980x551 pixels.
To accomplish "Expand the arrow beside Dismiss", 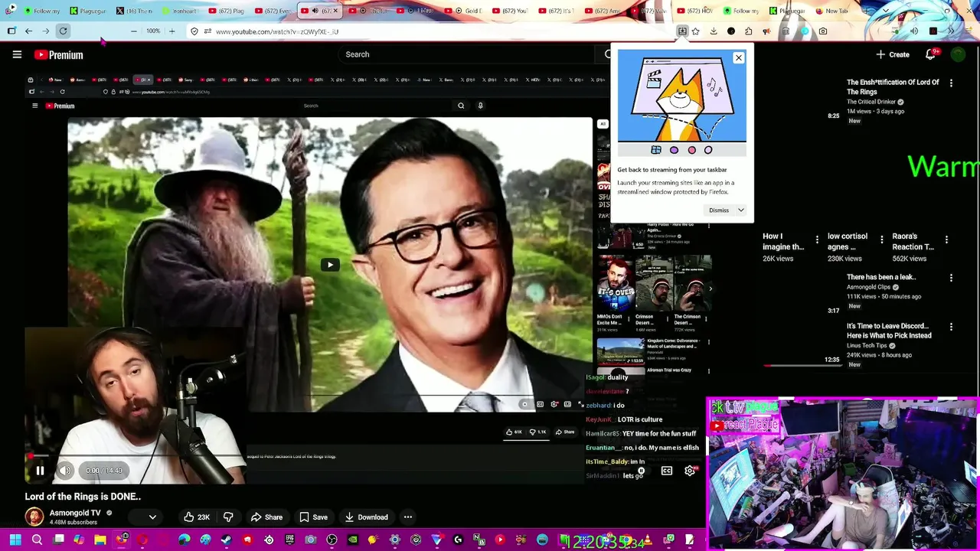I will [740, 210].
